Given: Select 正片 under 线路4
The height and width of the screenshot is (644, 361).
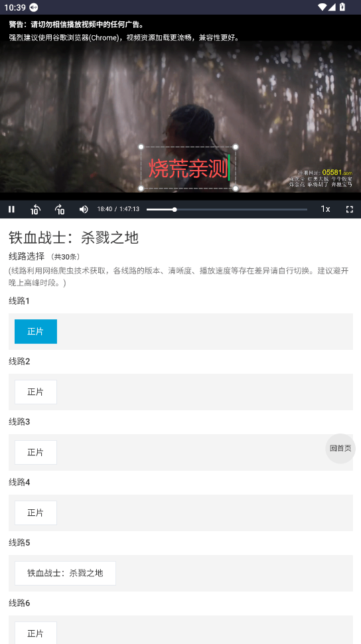Looking at the screenshot, I should [x=36, y=513].
